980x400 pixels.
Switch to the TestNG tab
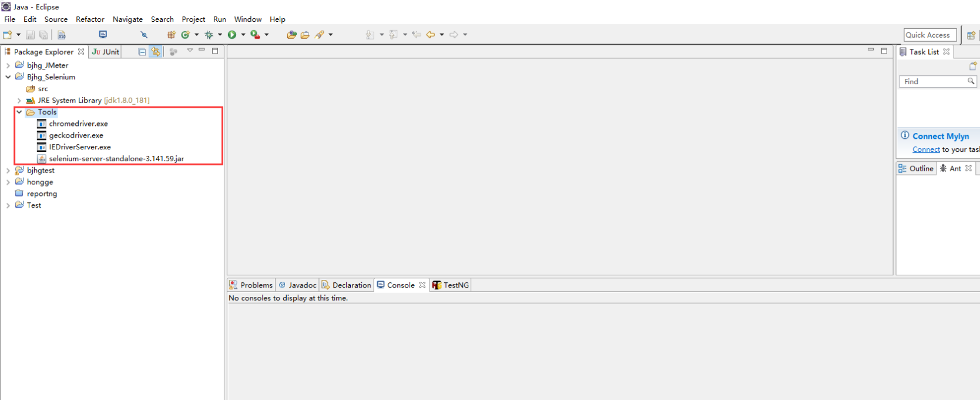point(451,285)
